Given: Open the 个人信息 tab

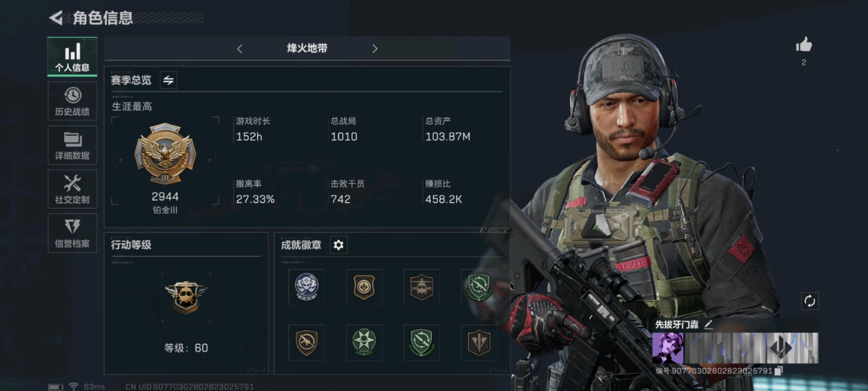Looking at the screenshot, I should (72, 57).
